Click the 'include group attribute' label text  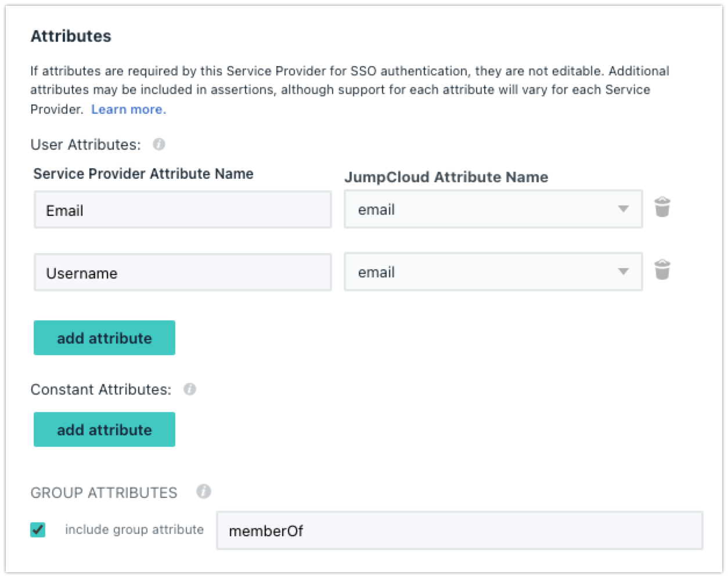[x=134, y=529]
